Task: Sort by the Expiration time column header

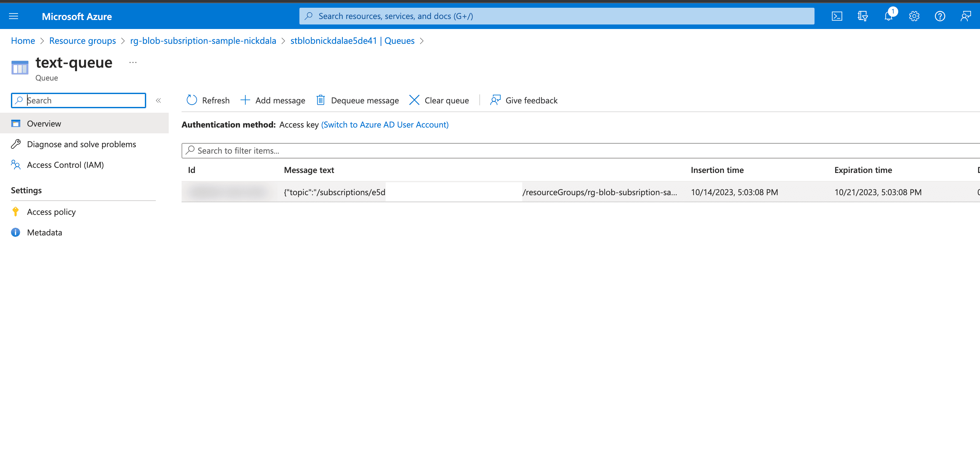Action: point(863,170)
